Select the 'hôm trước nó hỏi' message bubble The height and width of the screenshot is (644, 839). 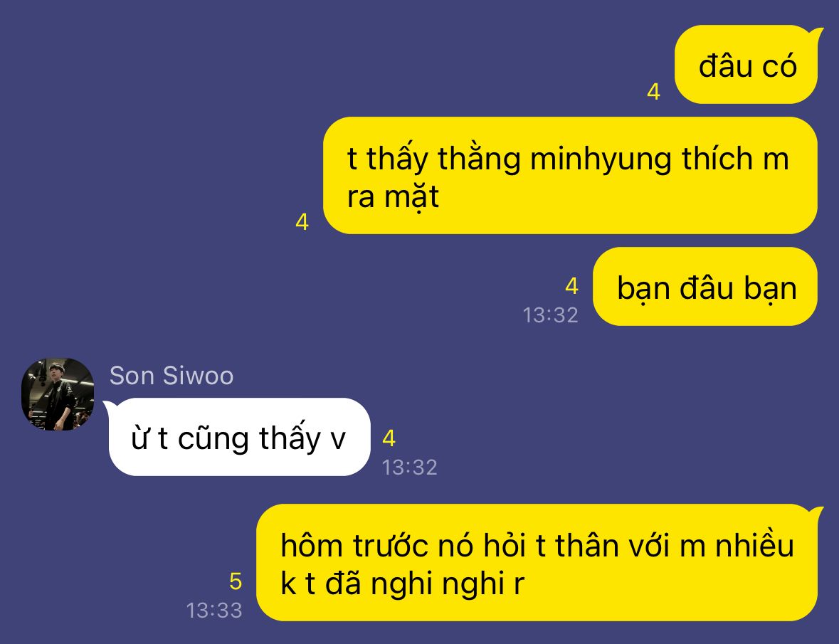point(537,563)
